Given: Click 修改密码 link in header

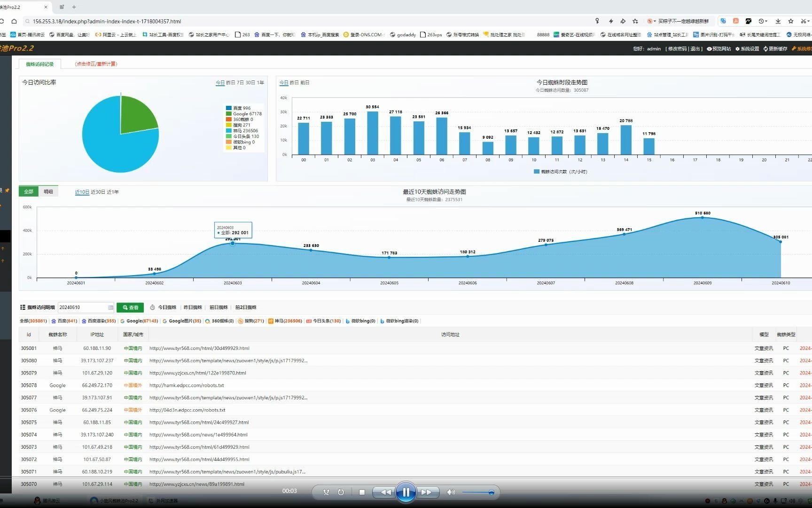Looking at the screenshot, I should tap(677, 48).
